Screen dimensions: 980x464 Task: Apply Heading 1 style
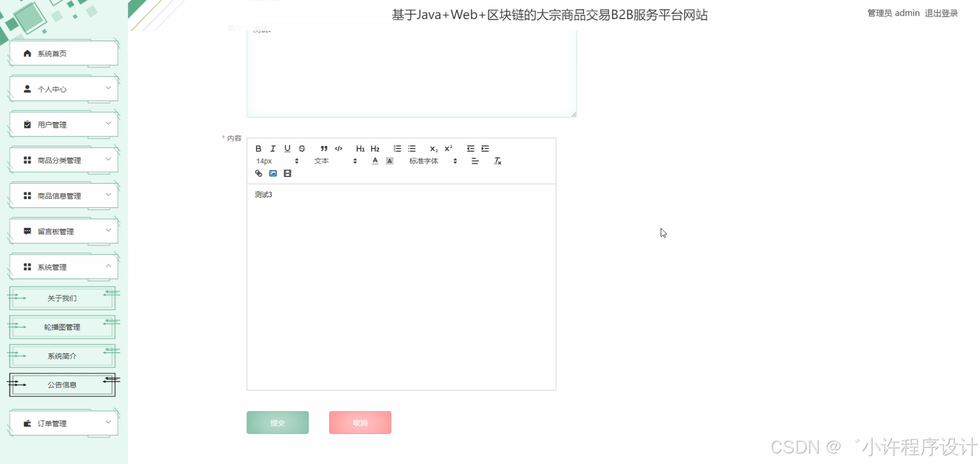tap(360, 149)
